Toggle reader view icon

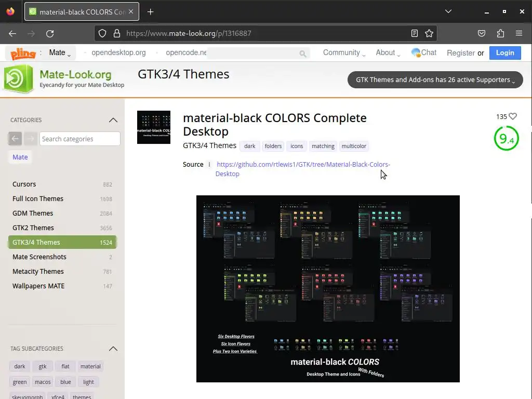(414, 33)
